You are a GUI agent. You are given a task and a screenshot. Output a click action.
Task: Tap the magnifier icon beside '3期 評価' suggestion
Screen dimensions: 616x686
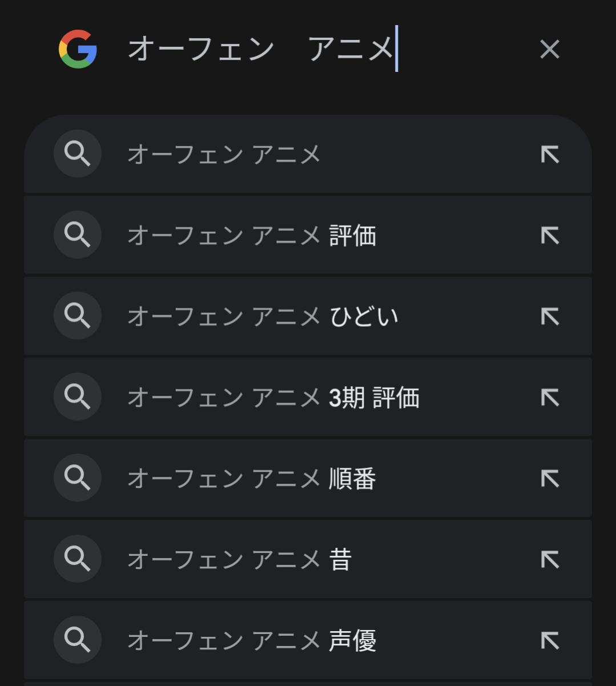(78, 396)
